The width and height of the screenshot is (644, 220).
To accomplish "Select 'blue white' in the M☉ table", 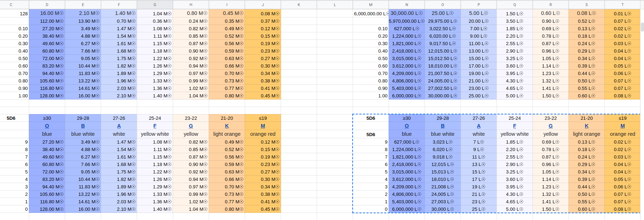I will click(83, 134).
